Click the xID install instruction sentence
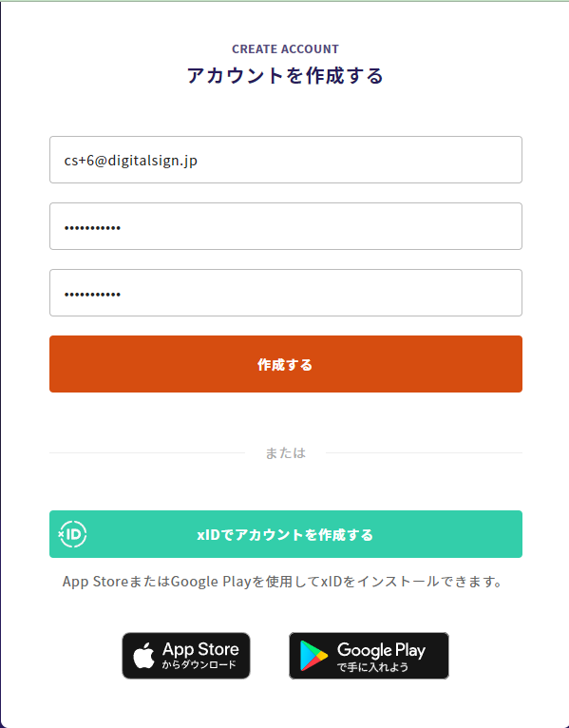 283,582
